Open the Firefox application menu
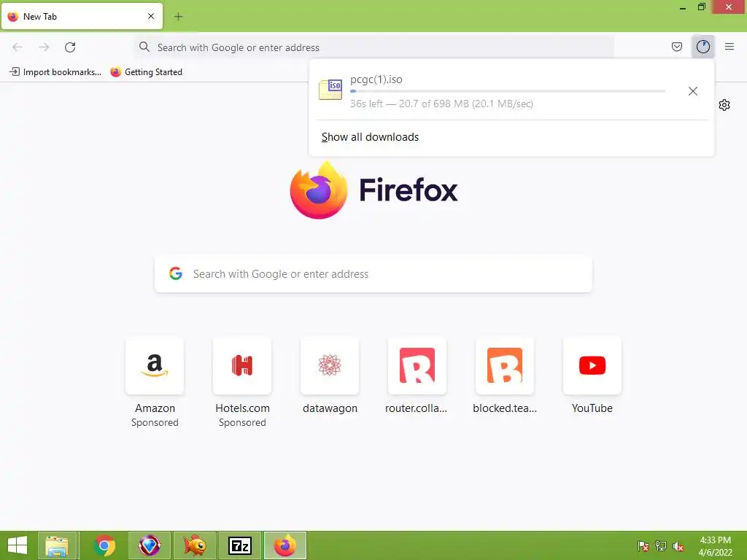Viewport: 747px width, 560px height. click(729, 47)
